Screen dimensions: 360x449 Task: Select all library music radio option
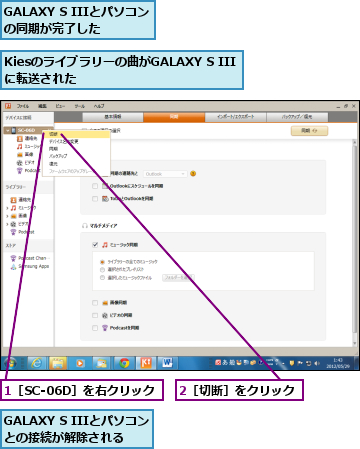tap(102, 262)
